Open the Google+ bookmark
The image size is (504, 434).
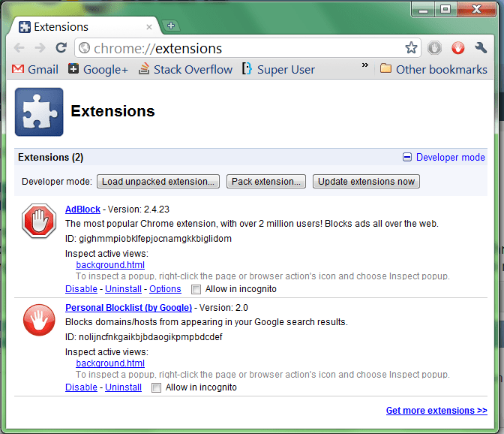(98, 69)
